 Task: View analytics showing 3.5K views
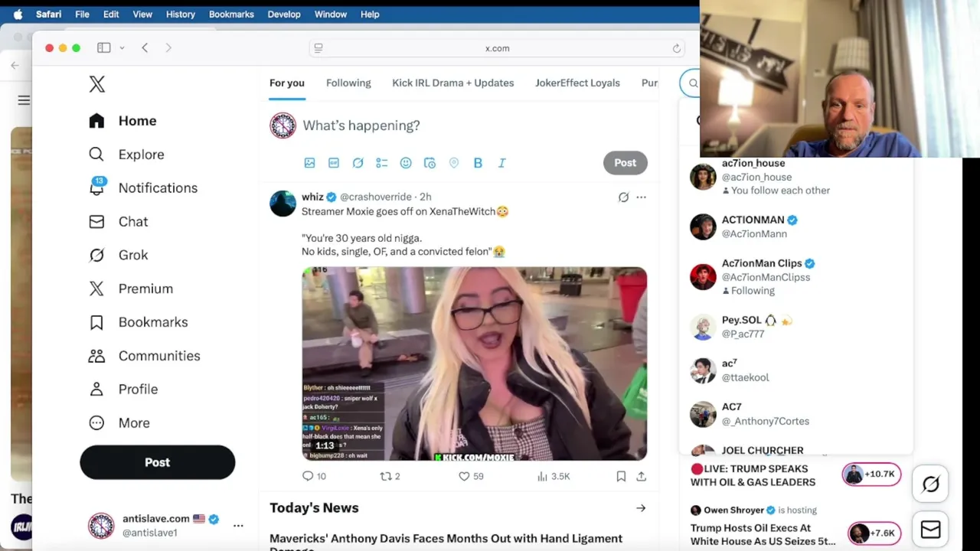point(554,476)
